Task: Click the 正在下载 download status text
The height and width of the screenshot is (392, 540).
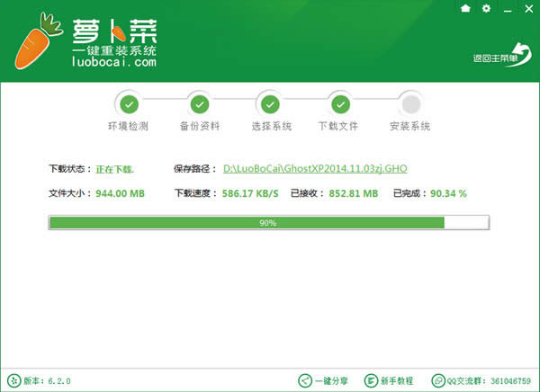Action: click(x=114, y=168)
